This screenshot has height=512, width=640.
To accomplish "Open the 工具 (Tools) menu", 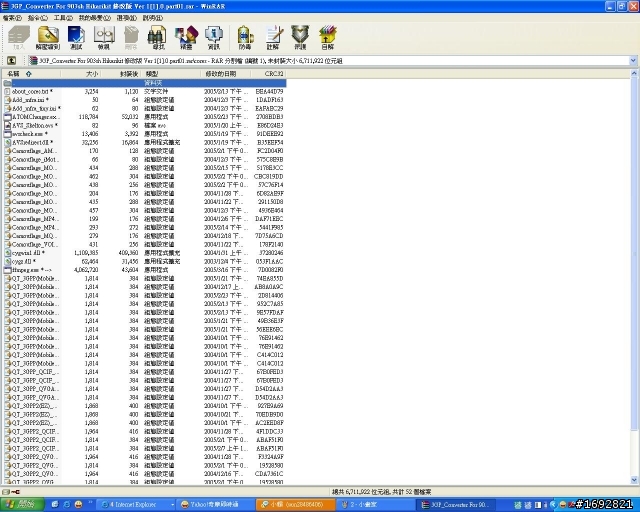I will point(63,18).
